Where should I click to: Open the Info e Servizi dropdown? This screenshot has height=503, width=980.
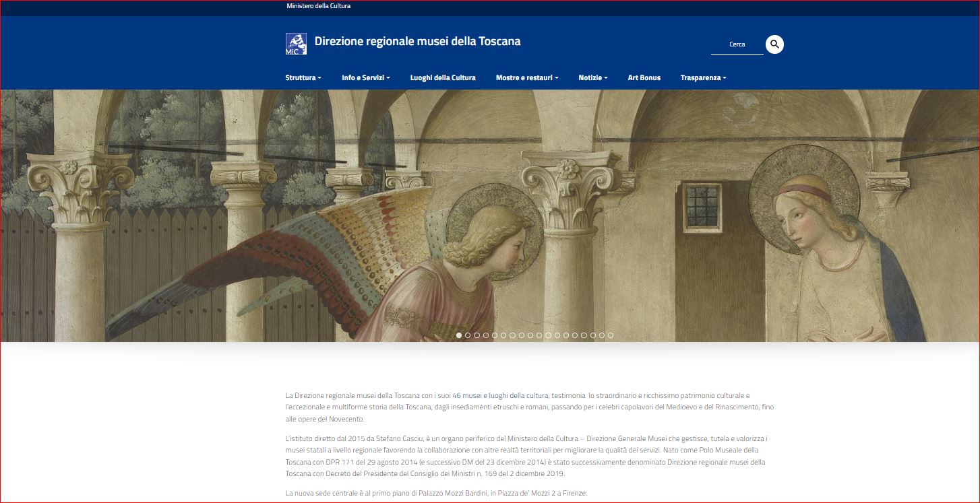(x=365, y=77)
